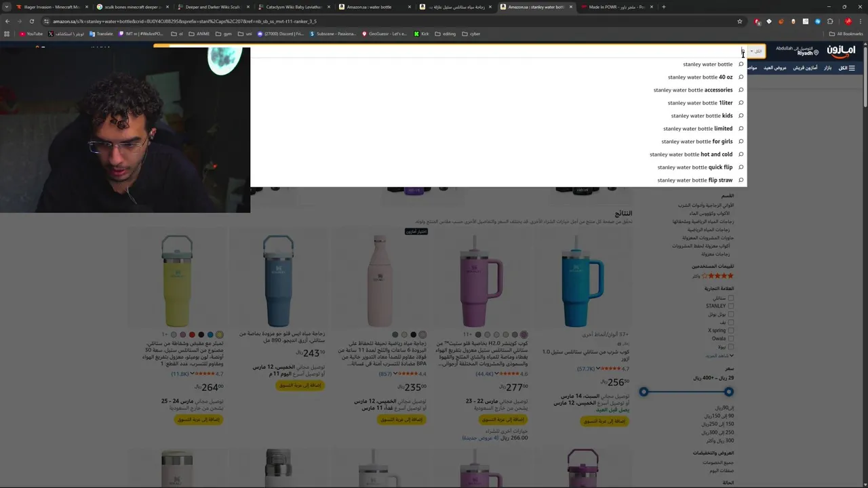The height and width of the screenshot is (488, 868).
Task: Open the YouTube bookmark in bookmarks bar
Action: [x=31, y=34]
